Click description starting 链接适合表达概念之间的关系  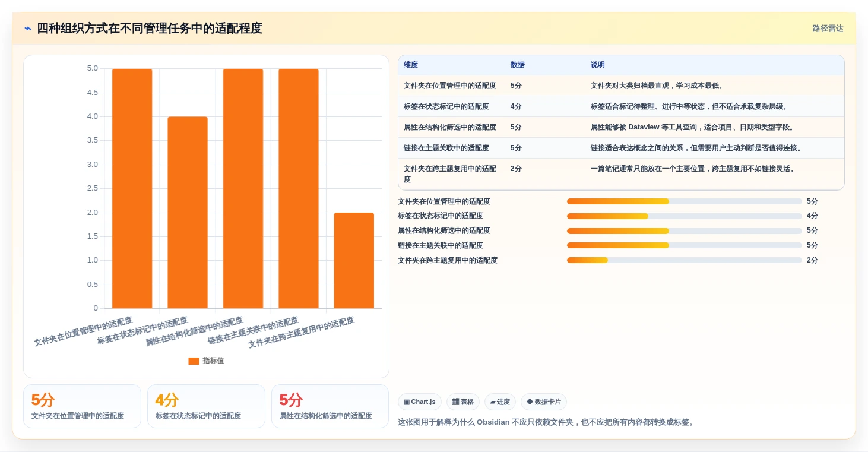point(696,148)
